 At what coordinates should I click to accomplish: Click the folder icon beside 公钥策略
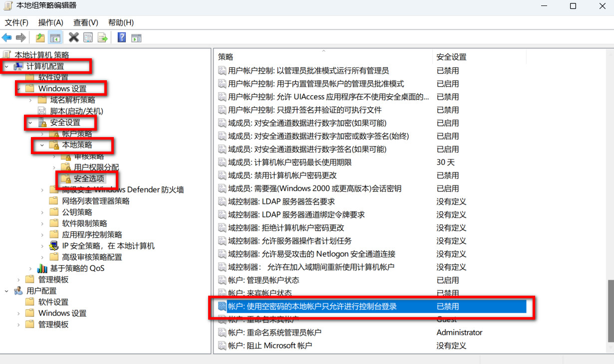[54, 212]
